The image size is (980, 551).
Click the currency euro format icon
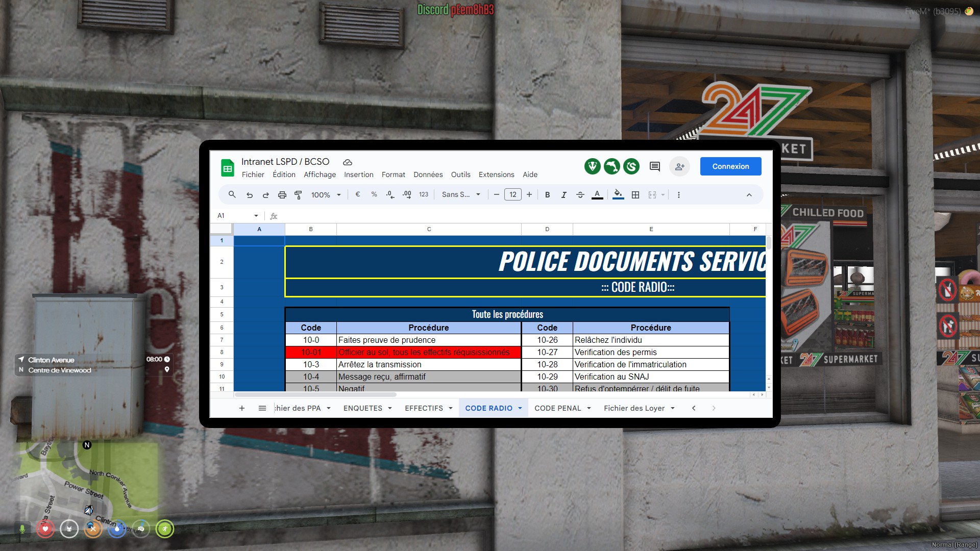[x=358, y=194]
